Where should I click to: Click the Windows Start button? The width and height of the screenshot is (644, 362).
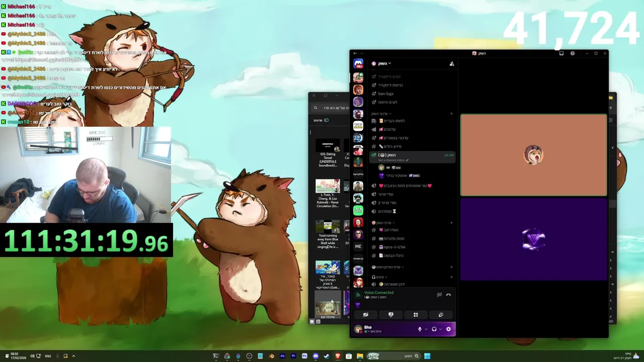(x=427, y=356)
